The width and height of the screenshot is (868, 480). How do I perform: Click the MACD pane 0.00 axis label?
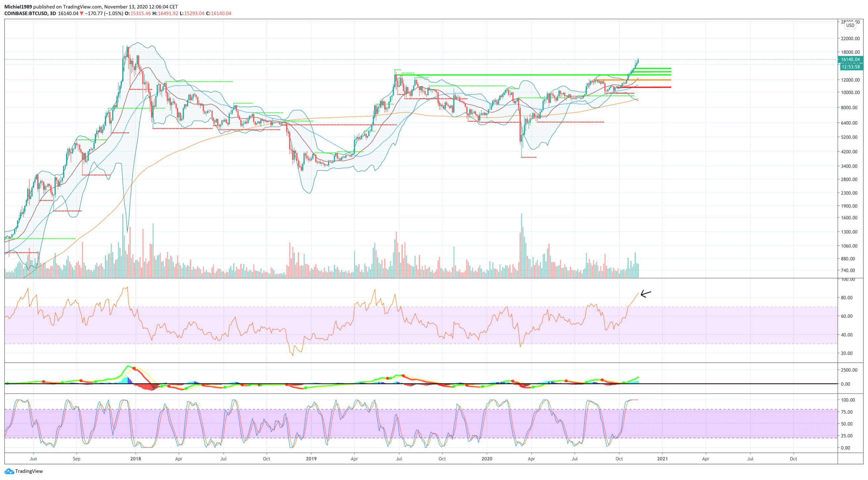845,384
